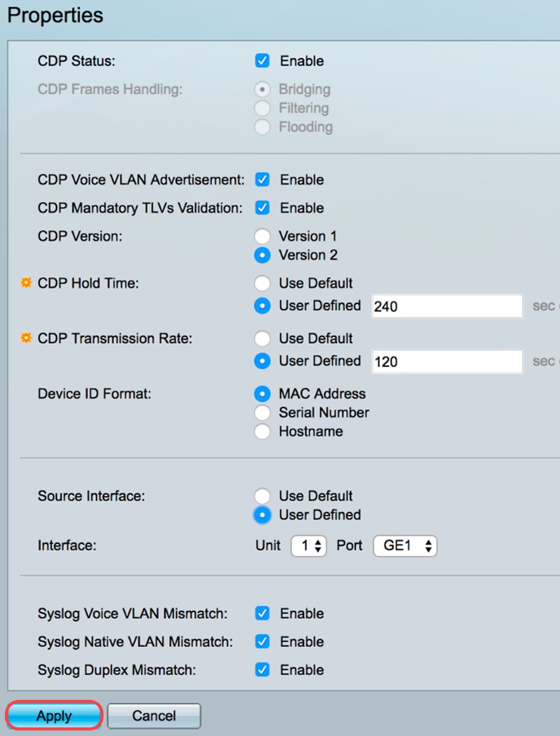The height and width of the screenshot is (736, 560).
Task: Toggle Syslog Native VLAN Mismatch checkbox
Action: pyautogui.click(x=262, y=642)
